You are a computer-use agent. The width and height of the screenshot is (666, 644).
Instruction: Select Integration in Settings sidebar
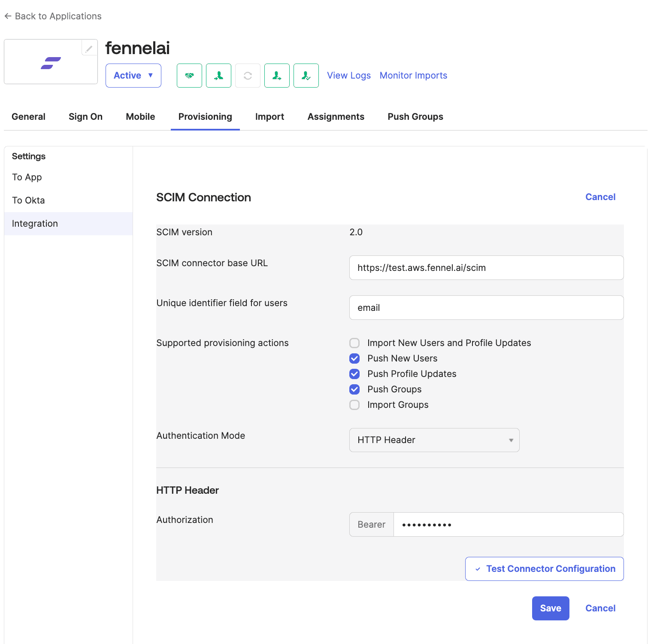pyautogui.click(x=68, y=224)
